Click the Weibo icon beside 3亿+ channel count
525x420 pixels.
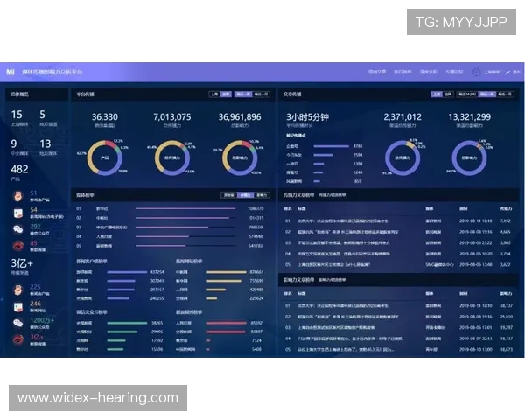19,339
